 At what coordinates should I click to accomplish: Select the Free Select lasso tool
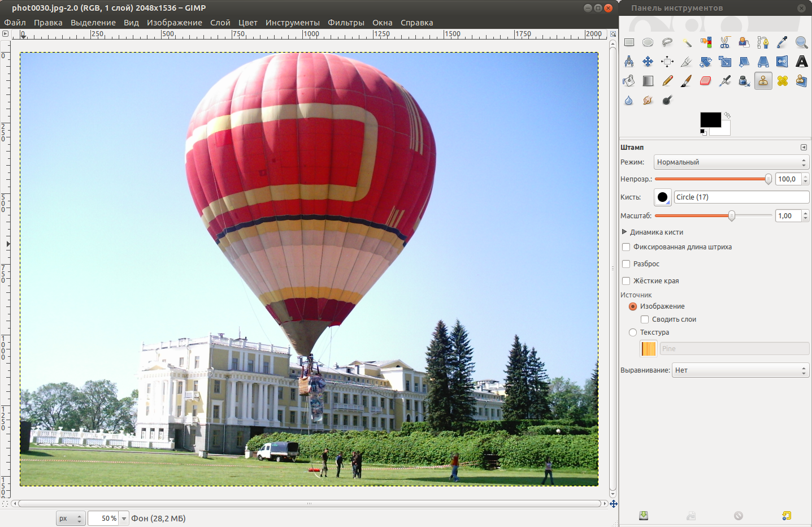667,42
